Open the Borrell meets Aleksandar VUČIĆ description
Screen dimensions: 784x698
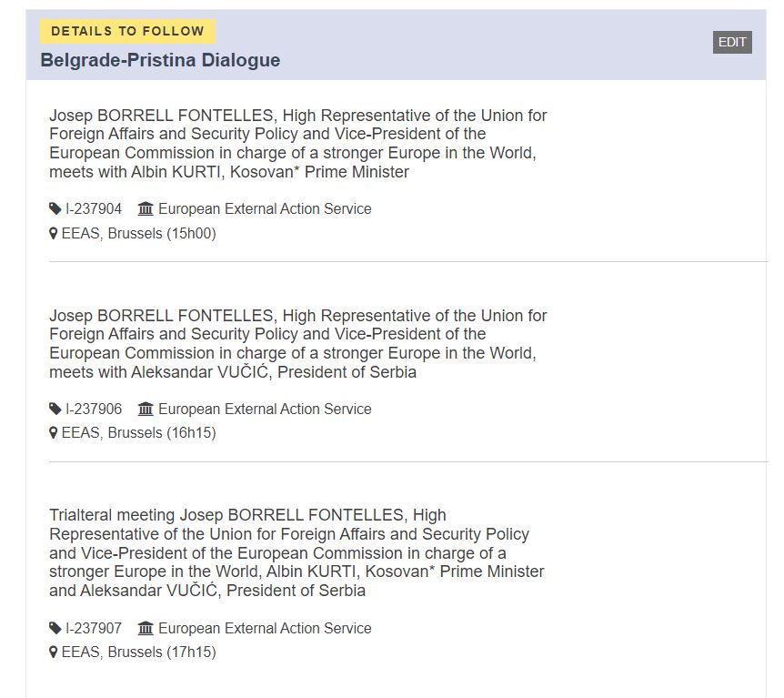[x=298, y=344]
